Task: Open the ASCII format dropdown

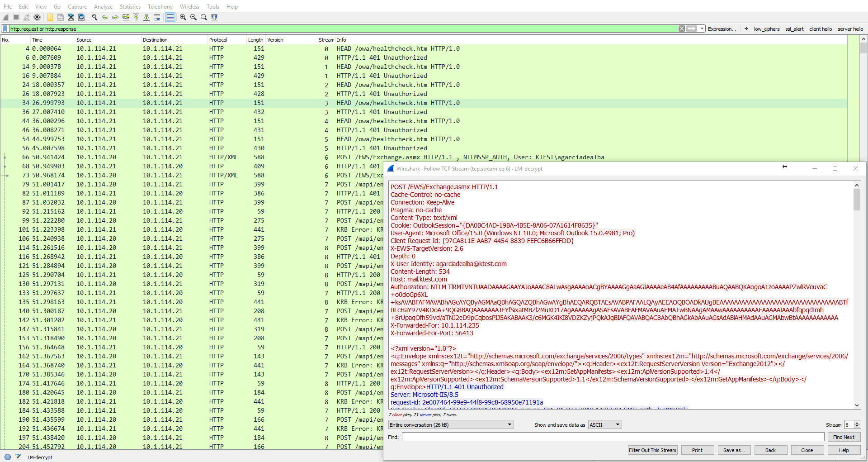Action: point(605,424)
